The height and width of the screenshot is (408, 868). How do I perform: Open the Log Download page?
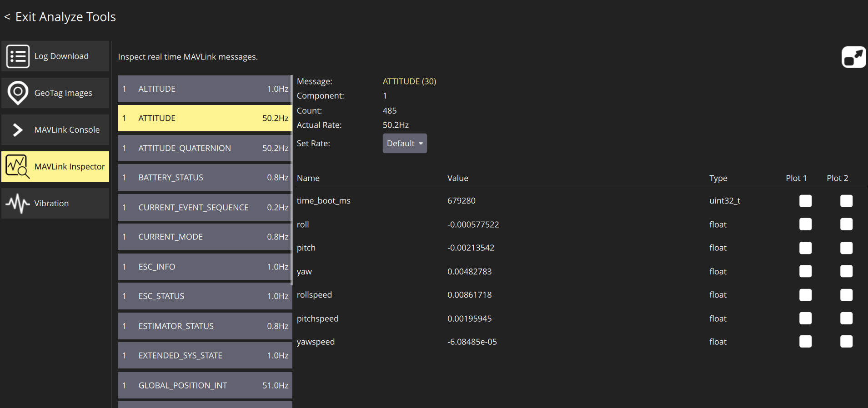tap(55, 56)
